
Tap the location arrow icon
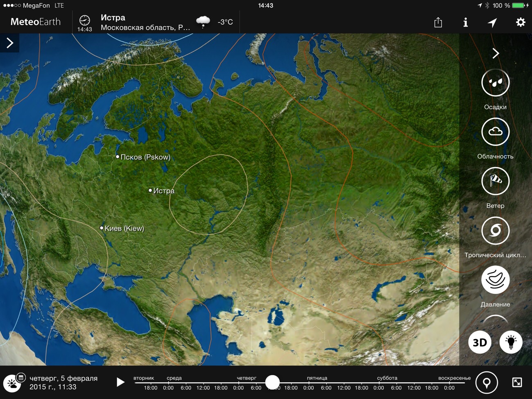(492, 22)
